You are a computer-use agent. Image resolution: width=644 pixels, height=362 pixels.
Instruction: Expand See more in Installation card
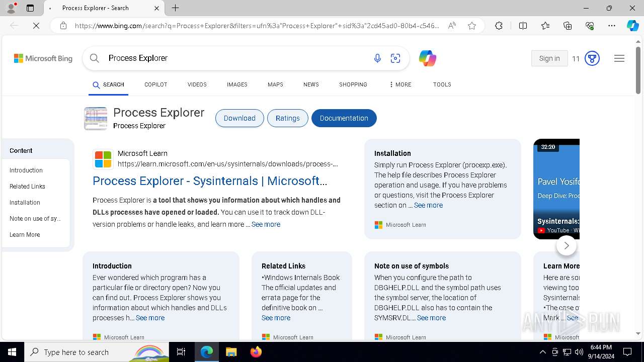click(428, 205)
